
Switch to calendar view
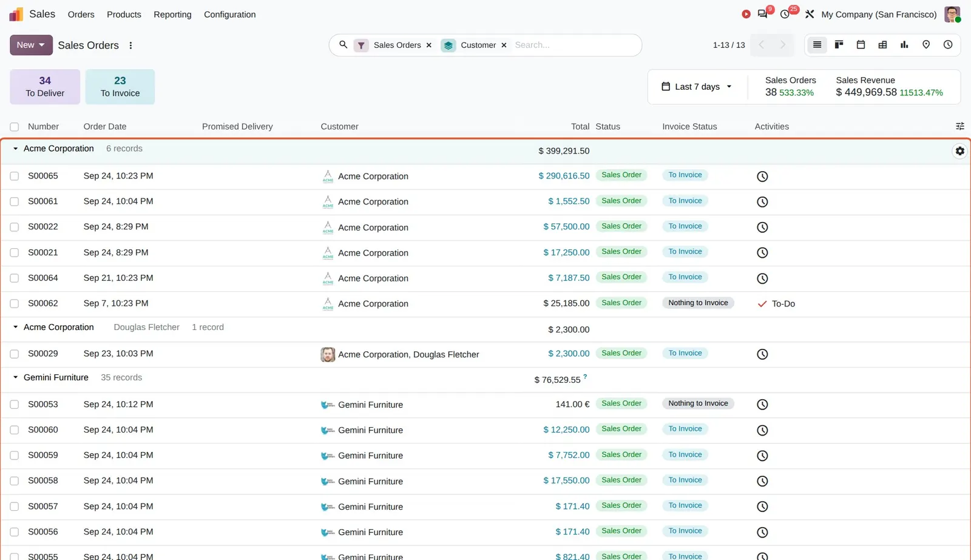click(861, 45)
